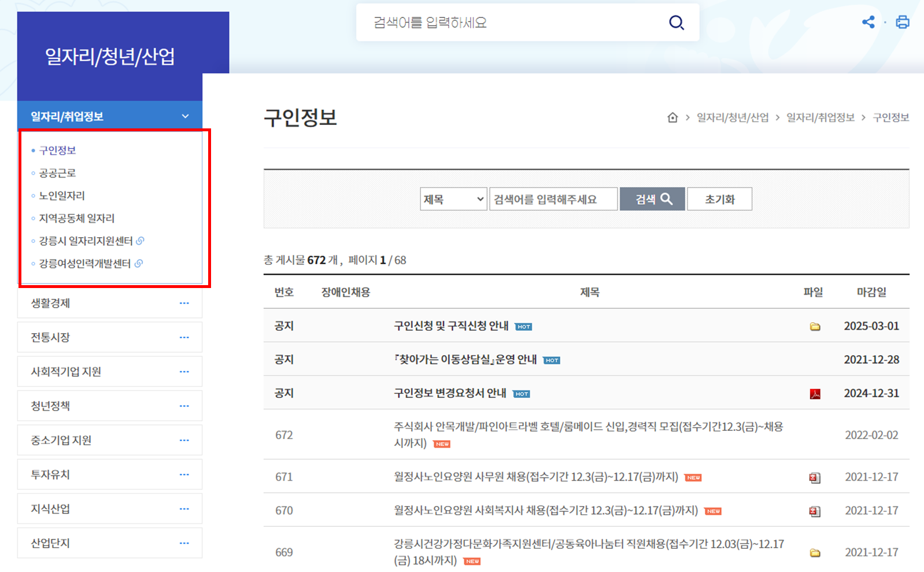The width and height of the screenshot is (924, 572).
Task: Select 구인정보 in the sidebar submenu
Action: 57,150
